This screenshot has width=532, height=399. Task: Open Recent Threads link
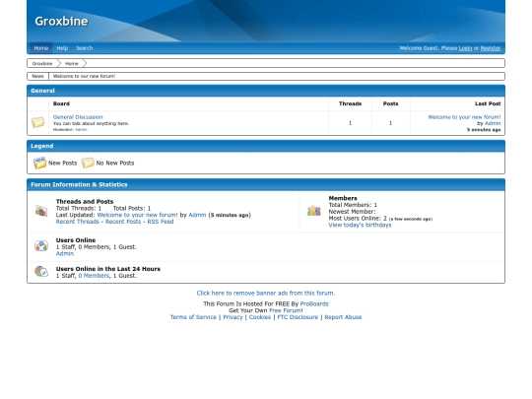tap(78, 222)
